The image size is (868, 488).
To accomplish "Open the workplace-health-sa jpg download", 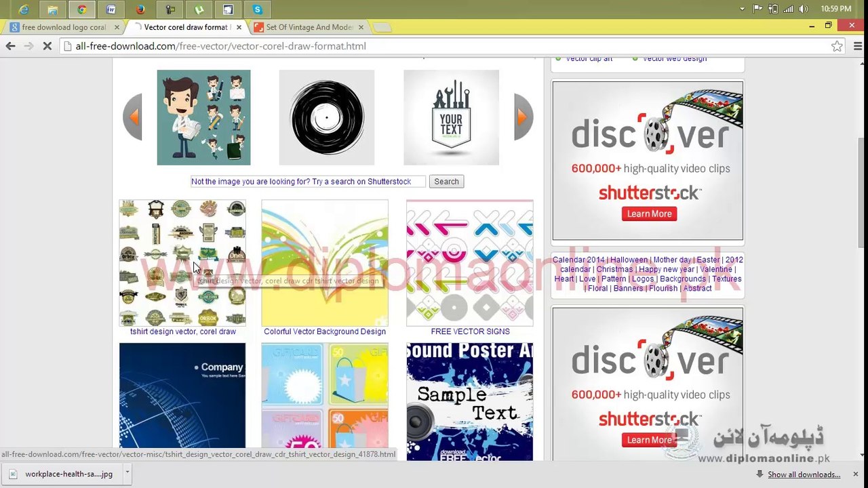I will [x=61, y=474].
